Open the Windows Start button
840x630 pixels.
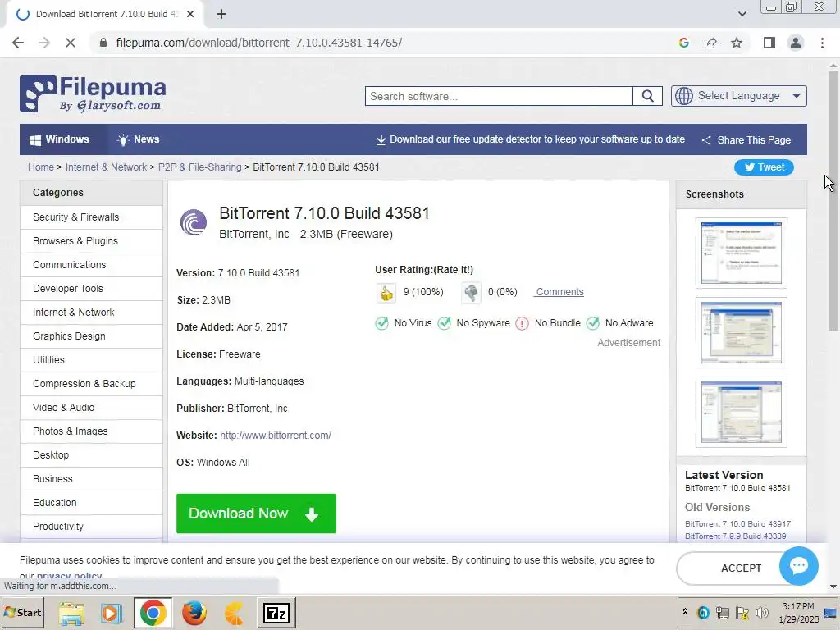[x=22, y=612]
